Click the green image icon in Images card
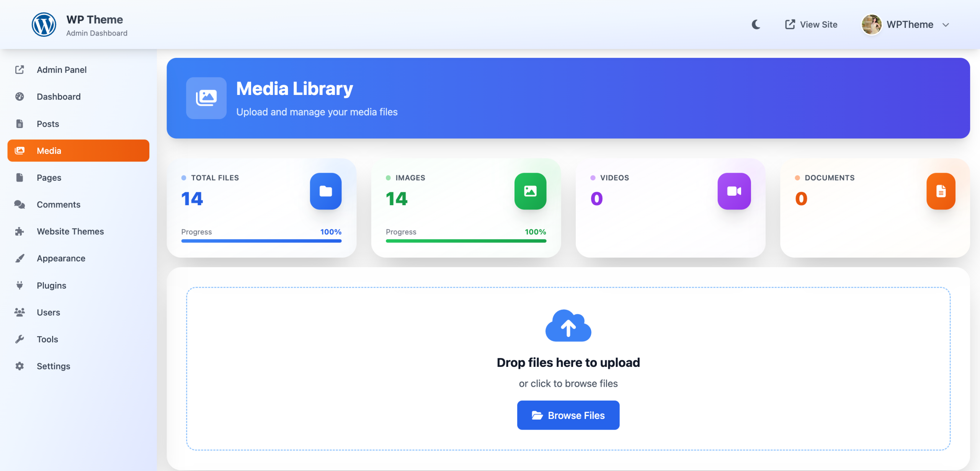The height and width of the screenshot is (471, 980). [530, 191]
